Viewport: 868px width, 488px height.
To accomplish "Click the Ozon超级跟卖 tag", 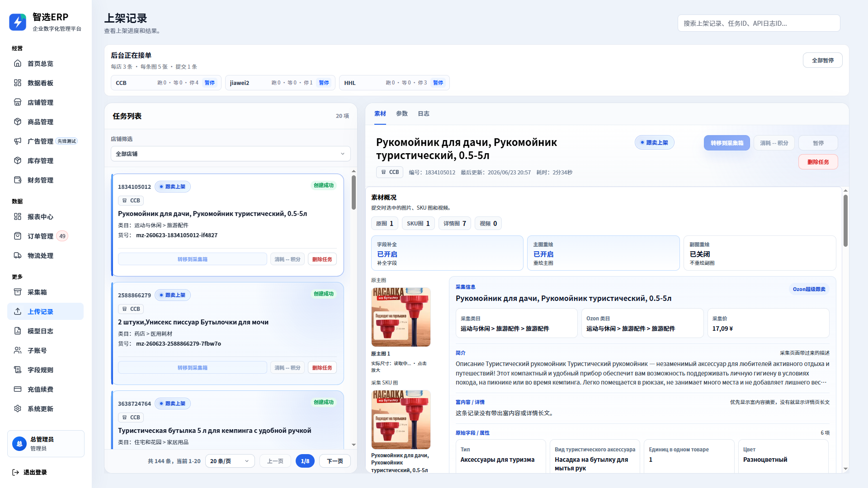I will pos(809,289).
